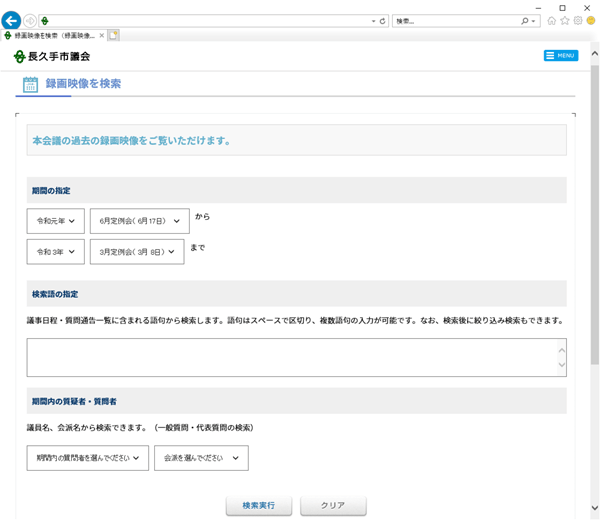The width and height of the screenshot is (600, 520).
Task: Click the refresh icon in address bar
Action: pyautogui.click(x=382, y=21)
